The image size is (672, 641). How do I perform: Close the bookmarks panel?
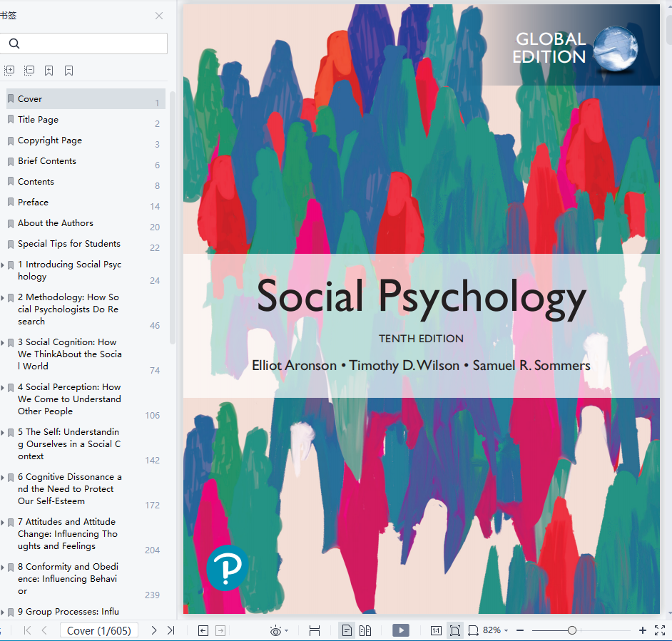159,16
